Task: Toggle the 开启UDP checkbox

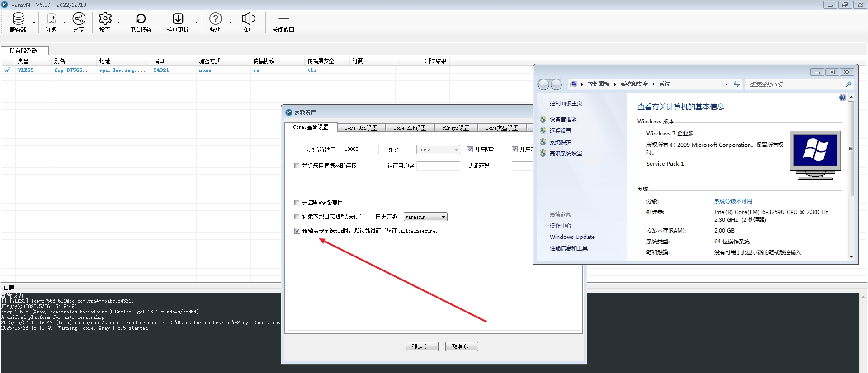Action: point(470,149)
